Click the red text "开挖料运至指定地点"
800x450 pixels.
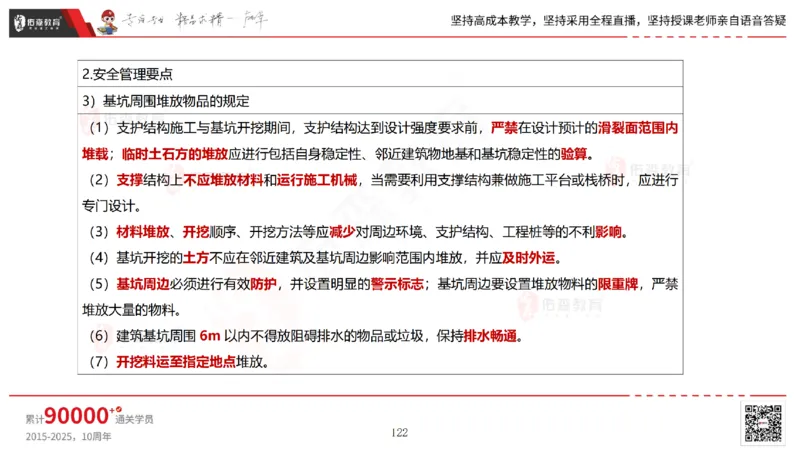pos(176,362)
